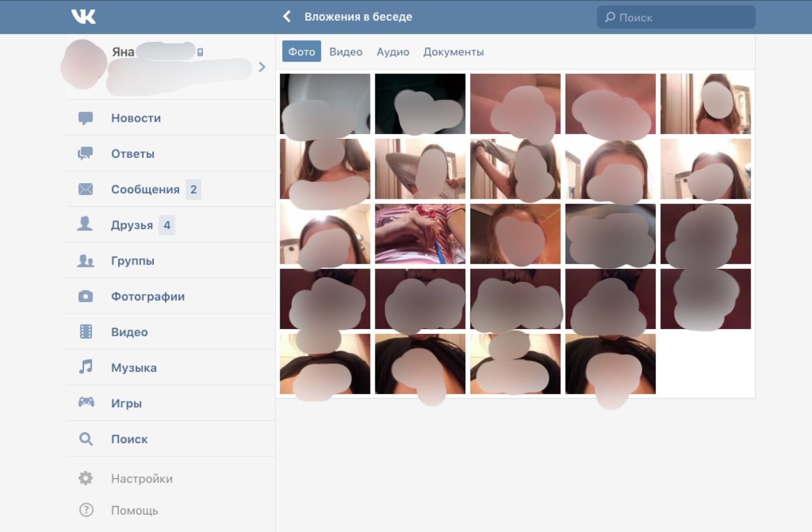This screenshot has height=532, width=812.
Task: Click the Помощь question mark icon
Action: (86, 510)
